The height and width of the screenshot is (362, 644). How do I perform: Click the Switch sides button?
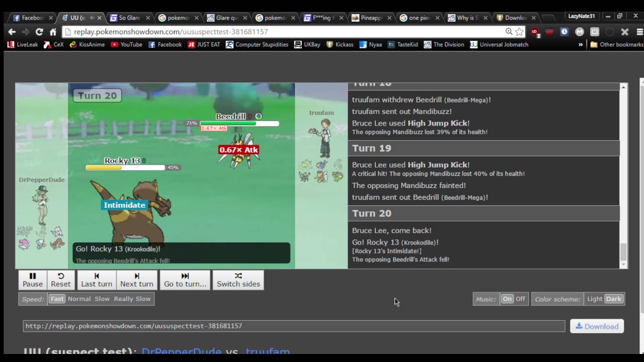pos(238,280)
